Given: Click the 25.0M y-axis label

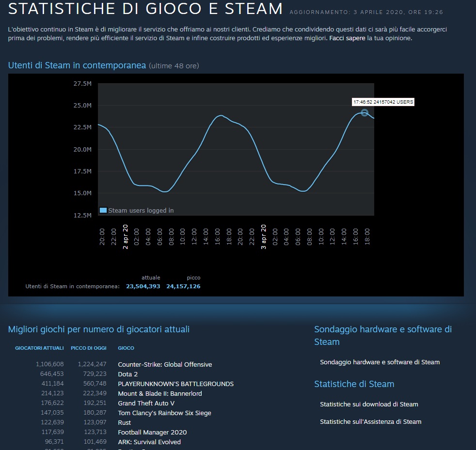Looking at the screenshot, I should coord(82,105).
